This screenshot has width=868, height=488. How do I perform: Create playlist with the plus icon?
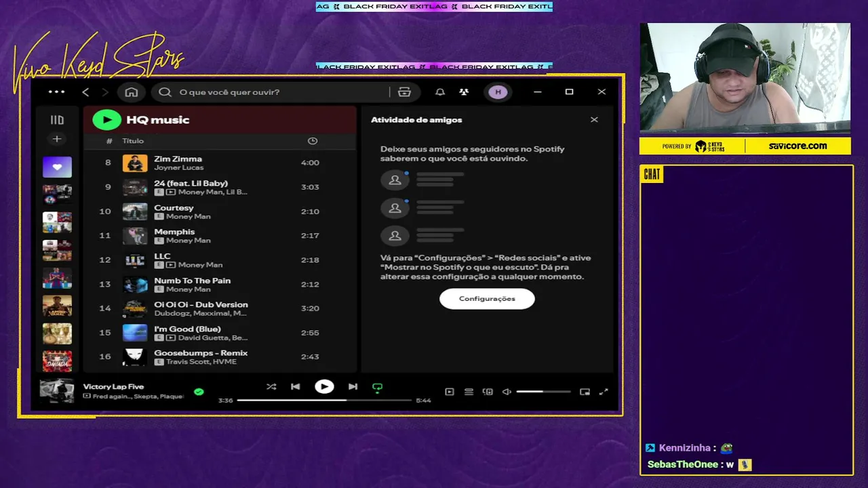[x=57, y=139]
